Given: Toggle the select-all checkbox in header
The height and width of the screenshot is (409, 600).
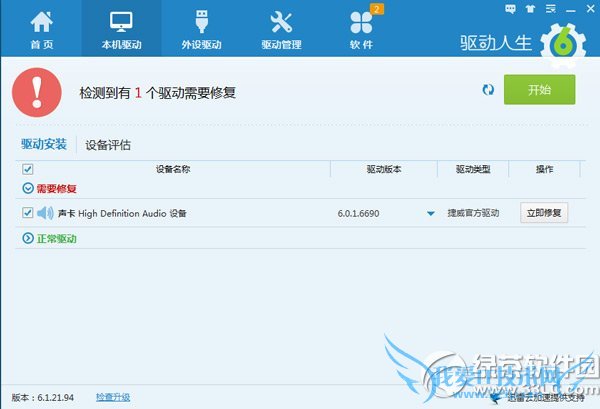Looking at the screenshot, I should [x=28, y=169].
